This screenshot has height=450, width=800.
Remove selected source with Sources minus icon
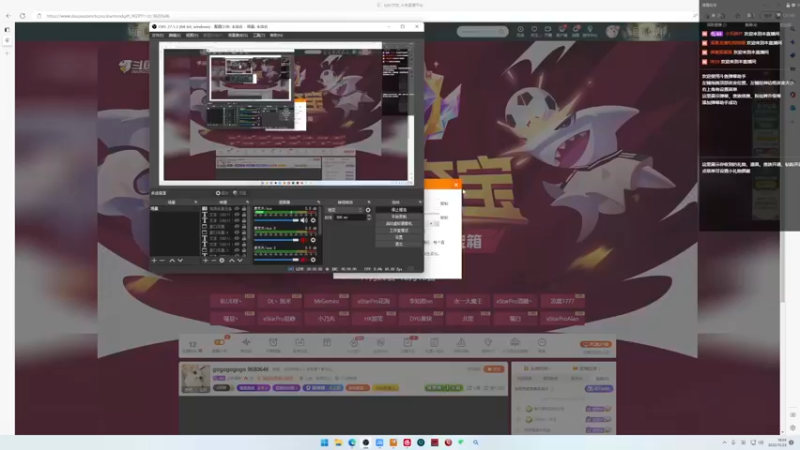click(x=214, y=260)
